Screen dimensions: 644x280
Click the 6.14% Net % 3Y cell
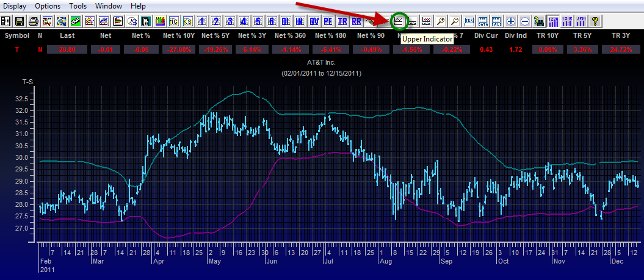[253, 49]
